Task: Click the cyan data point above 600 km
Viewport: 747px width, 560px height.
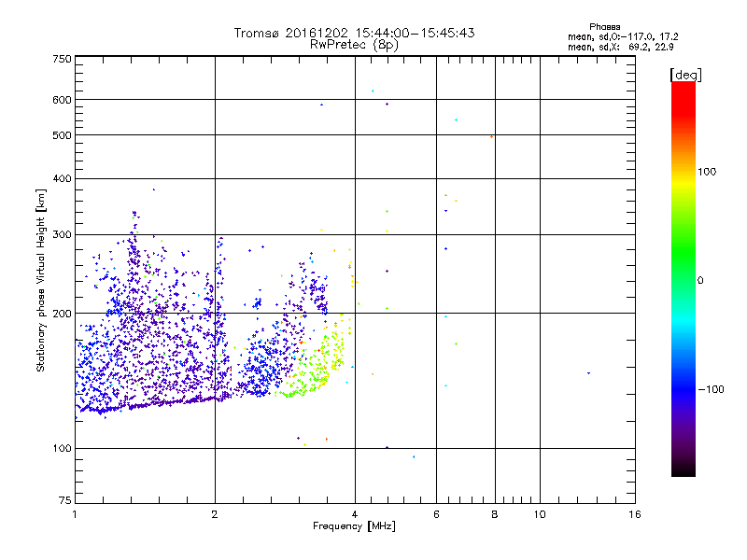Action: point(373,91)
